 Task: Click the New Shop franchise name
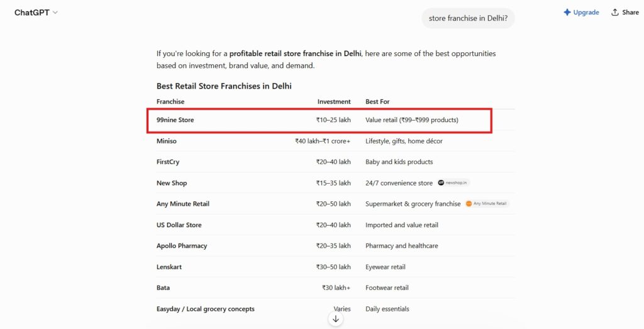(172, 183)
